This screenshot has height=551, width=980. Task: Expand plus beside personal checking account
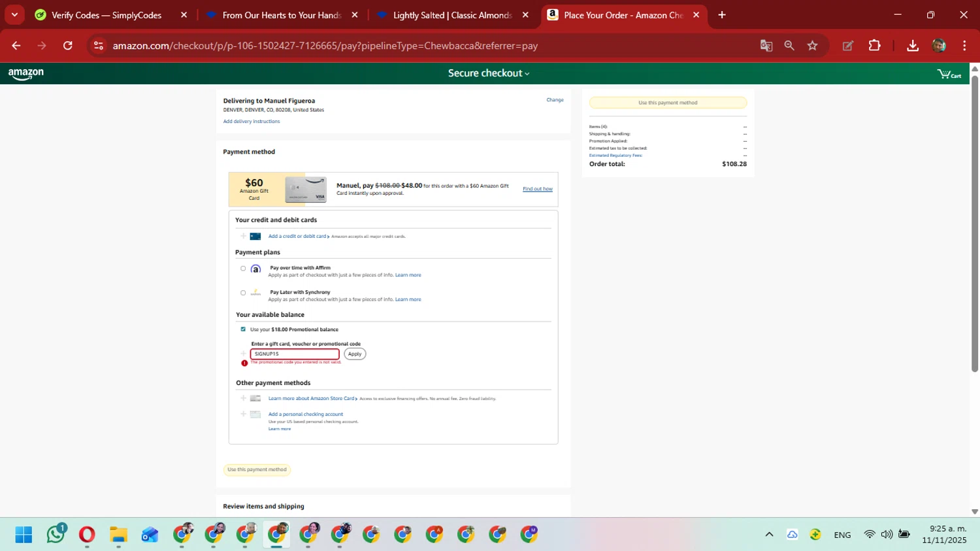click(x=243, y=414)
